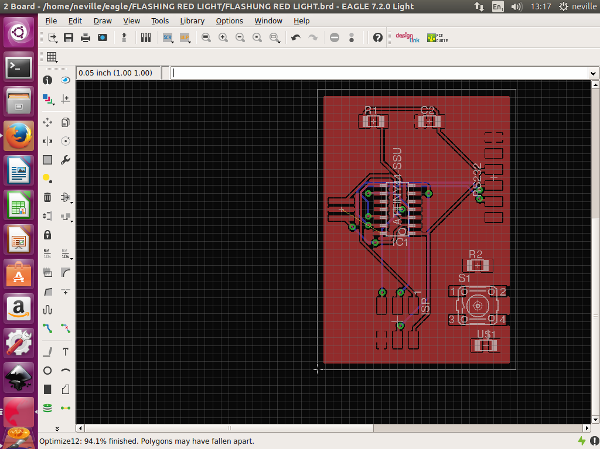Click the Save toolbar button
600x449 pixels.
pos(68,38)
